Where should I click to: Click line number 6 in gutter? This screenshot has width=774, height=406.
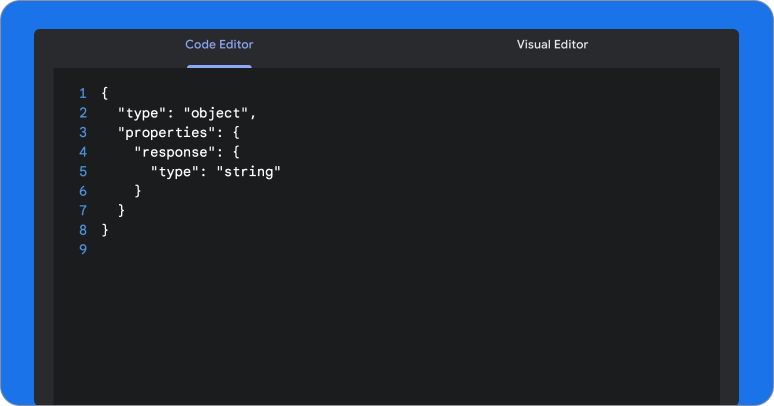(83, 191)
